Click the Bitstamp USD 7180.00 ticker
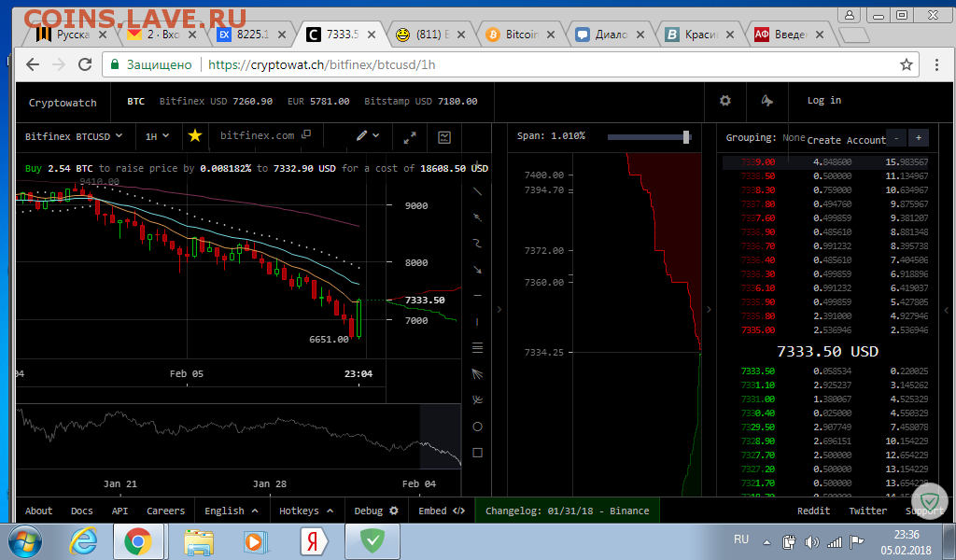Image resolution: width=956 pixels, height=560 pixels. point(421,101)
